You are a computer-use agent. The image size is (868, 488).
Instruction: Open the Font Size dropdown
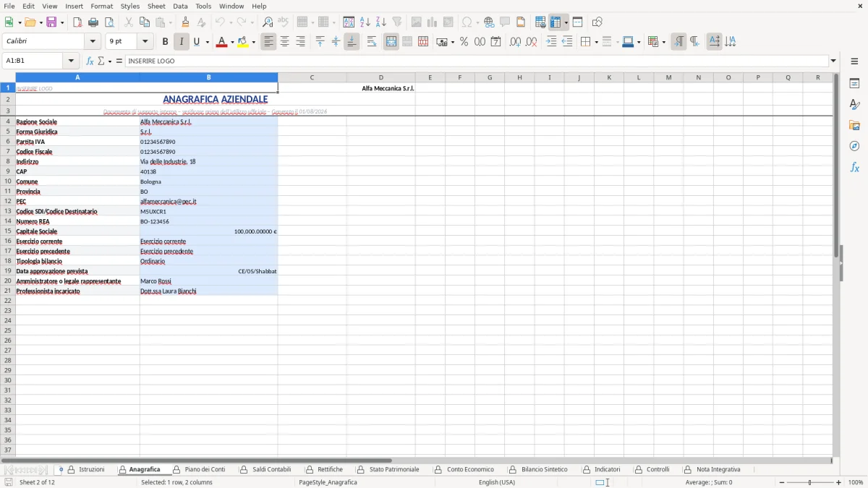[x=145, y=42]
